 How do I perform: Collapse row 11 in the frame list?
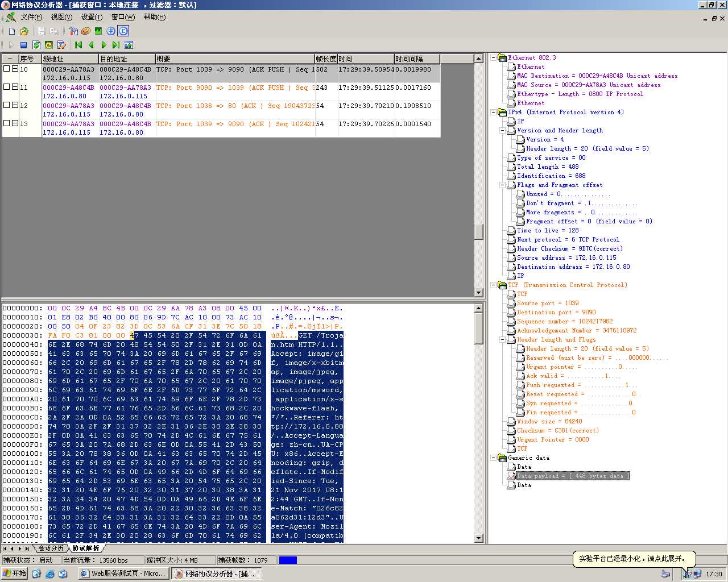[15, 87]
